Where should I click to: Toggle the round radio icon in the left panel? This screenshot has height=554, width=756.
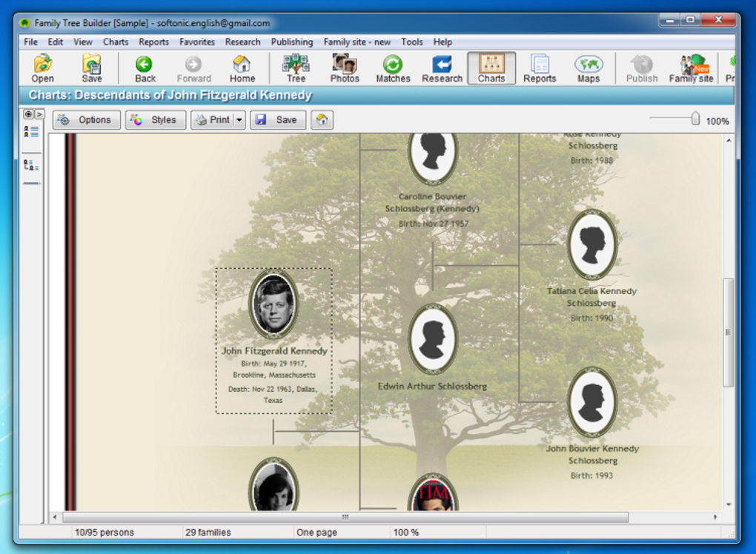click(x=28, y=114)
